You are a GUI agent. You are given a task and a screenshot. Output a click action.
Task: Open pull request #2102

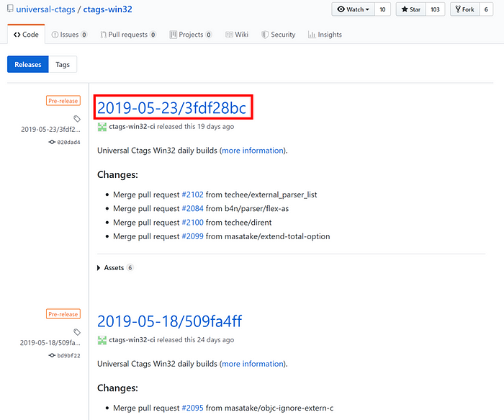tap(192, 195)
